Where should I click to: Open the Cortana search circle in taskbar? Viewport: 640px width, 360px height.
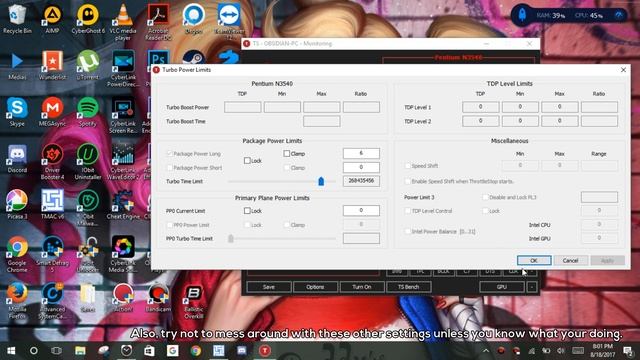34,351
